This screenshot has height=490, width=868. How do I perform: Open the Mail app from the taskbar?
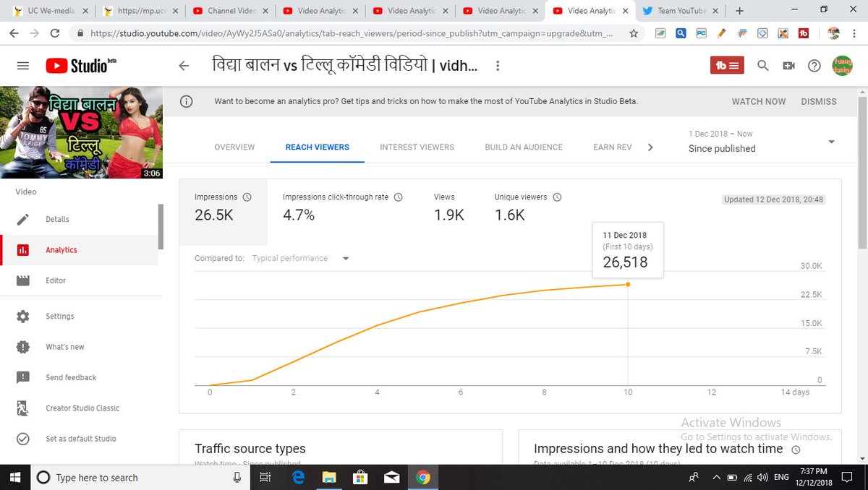click(391, 477)
